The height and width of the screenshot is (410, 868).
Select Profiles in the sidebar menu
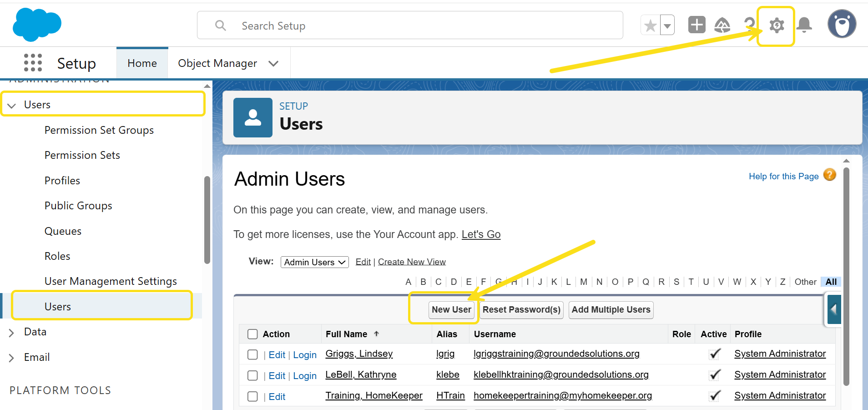(x=62, y=181)
